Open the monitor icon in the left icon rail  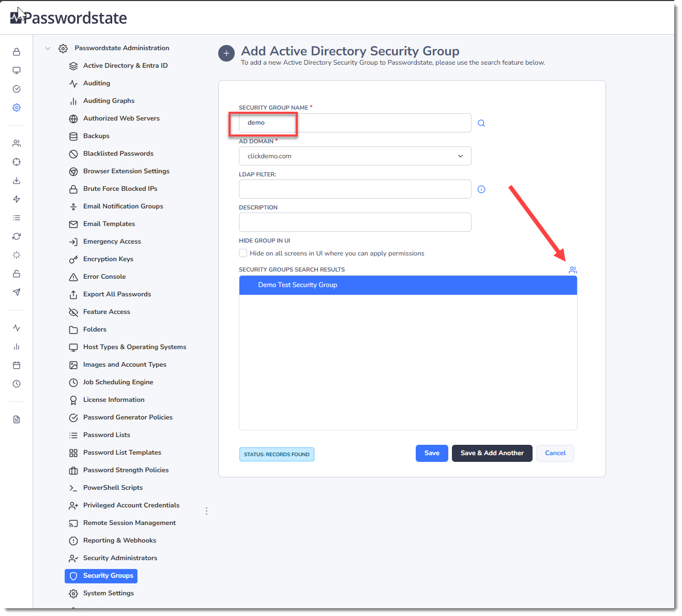pos(17,70)
